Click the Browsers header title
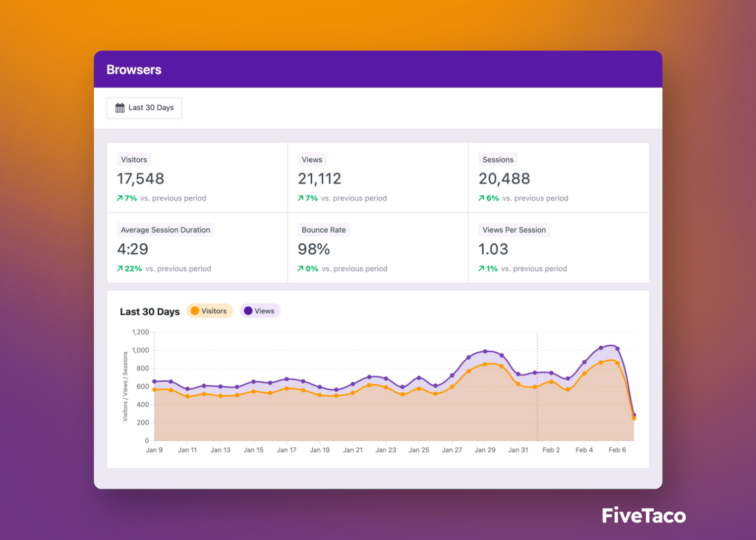Image resolution: width=756 pixels, height=540 pixels. tap(134, 70)
